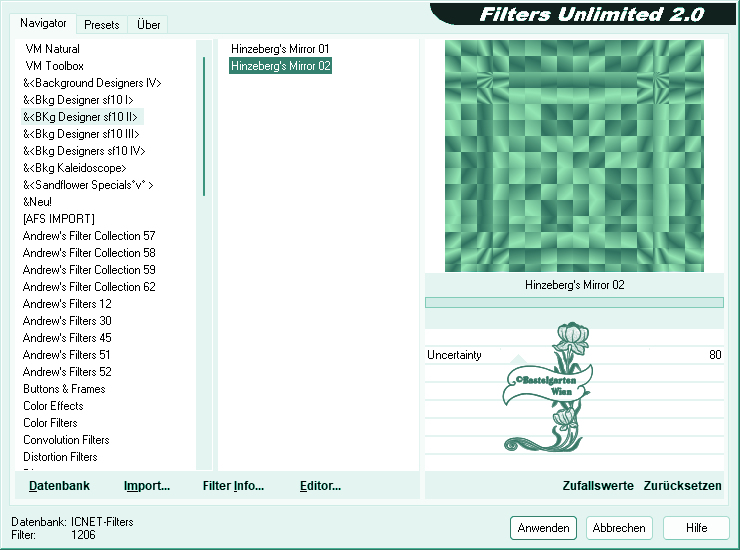Switch to the Navigator tab

[43, 23]
